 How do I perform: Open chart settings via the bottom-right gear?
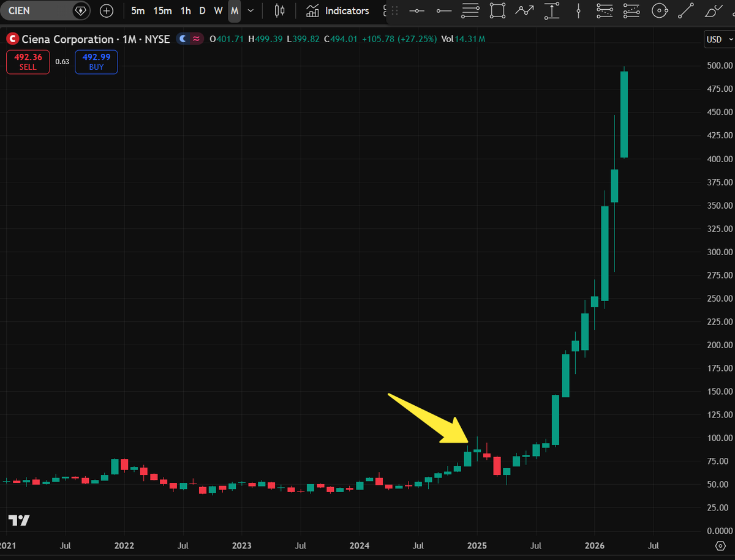pyautogui.click(x=720, y=545)
